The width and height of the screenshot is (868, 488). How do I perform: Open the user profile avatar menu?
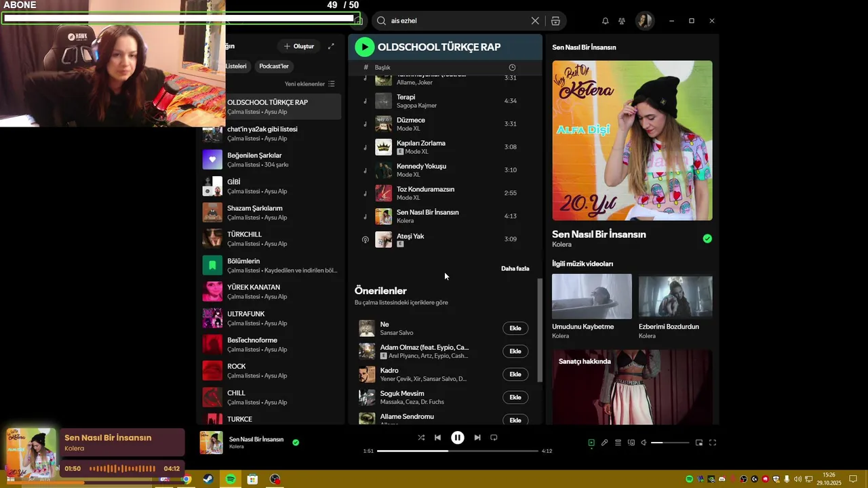(x=644, y=21)
